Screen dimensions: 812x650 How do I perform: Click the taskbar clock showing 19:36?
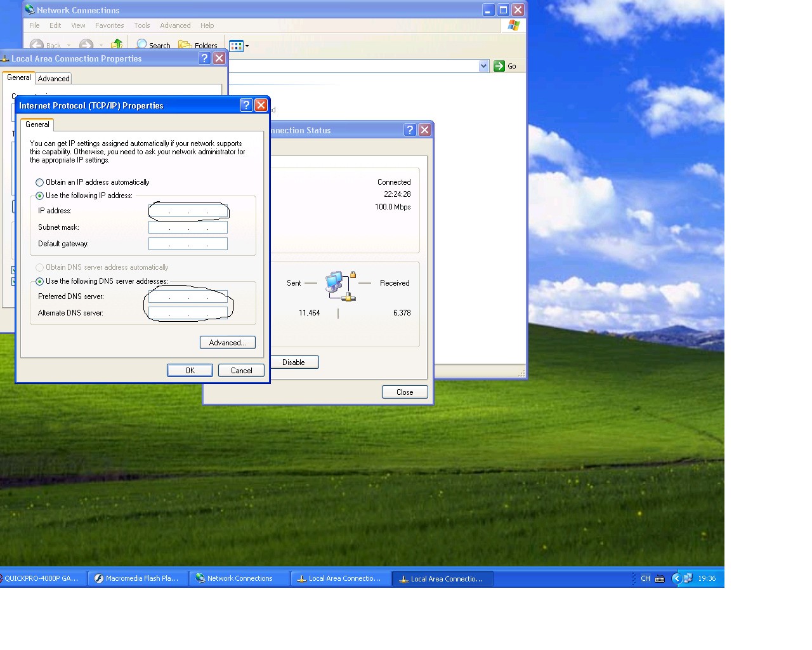coord(707,578)
